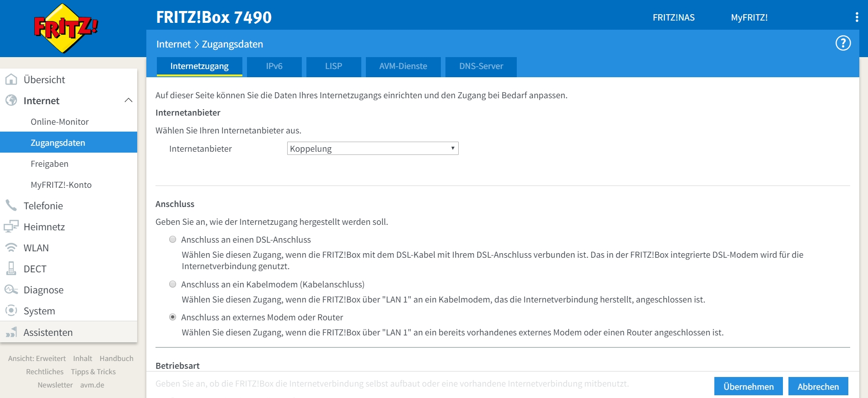Click the Übernehmen button
The height and width of the screenshot is (398, 868).
coord(749,386)
